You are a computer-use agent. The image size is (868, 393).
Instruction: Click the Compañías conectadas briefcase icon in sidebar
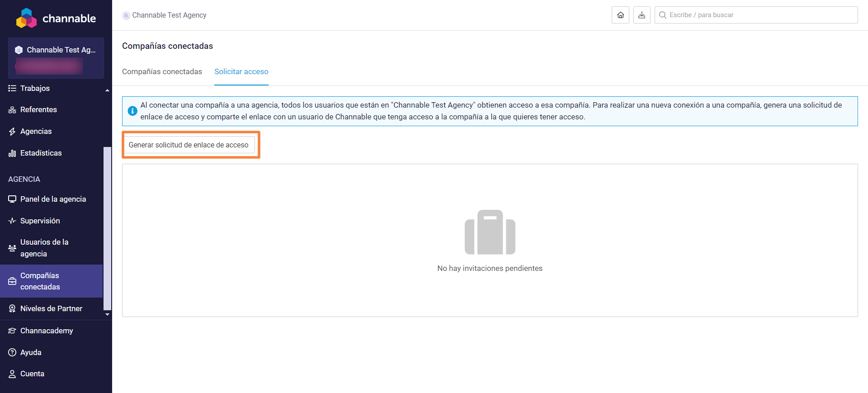pyautogui.click(x=12, y=281)
